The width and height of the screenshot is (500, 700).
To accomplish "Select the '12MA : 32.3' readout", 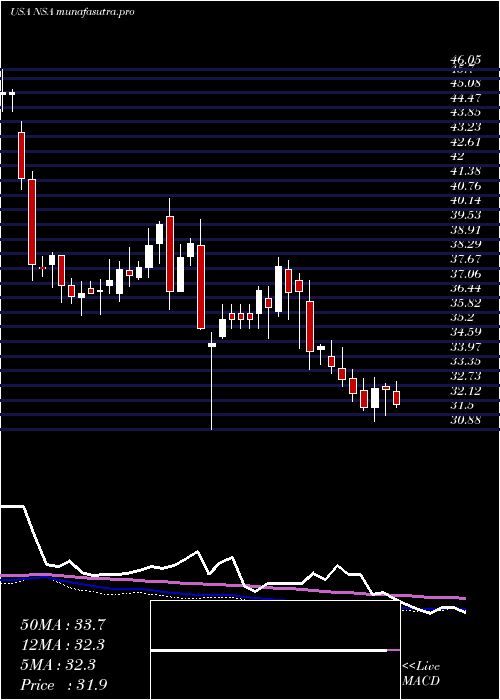I will (x=63, y=645).
